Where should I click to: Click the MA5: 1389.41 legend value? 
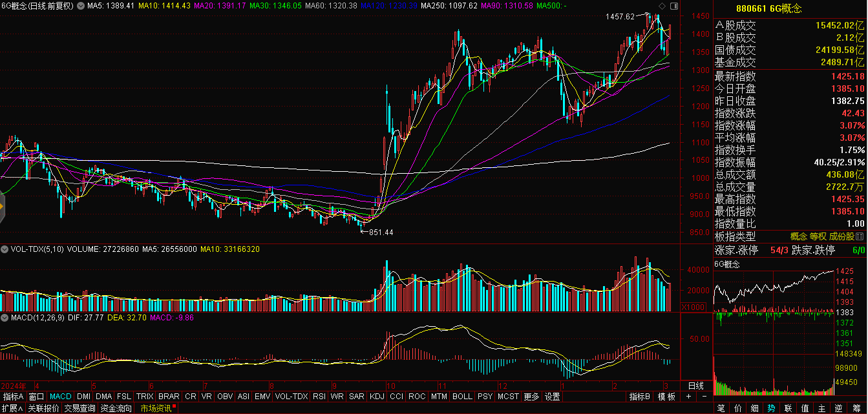(111, 5)
